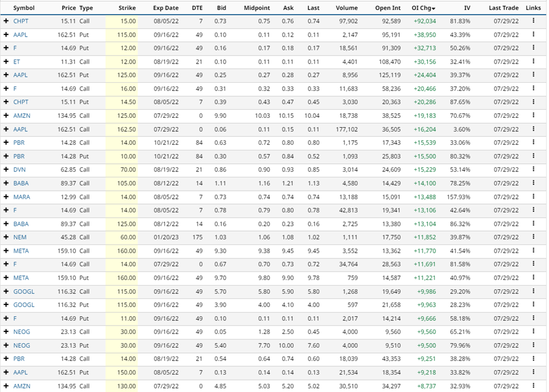Sort by the Open Int column header
This screenshot has height=392, width=549.
[388, 8]
